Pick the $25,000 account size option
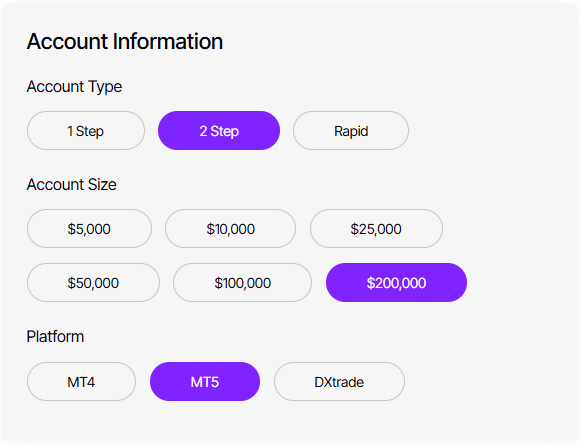Screen dimensions: 582x445 point(376,229)
